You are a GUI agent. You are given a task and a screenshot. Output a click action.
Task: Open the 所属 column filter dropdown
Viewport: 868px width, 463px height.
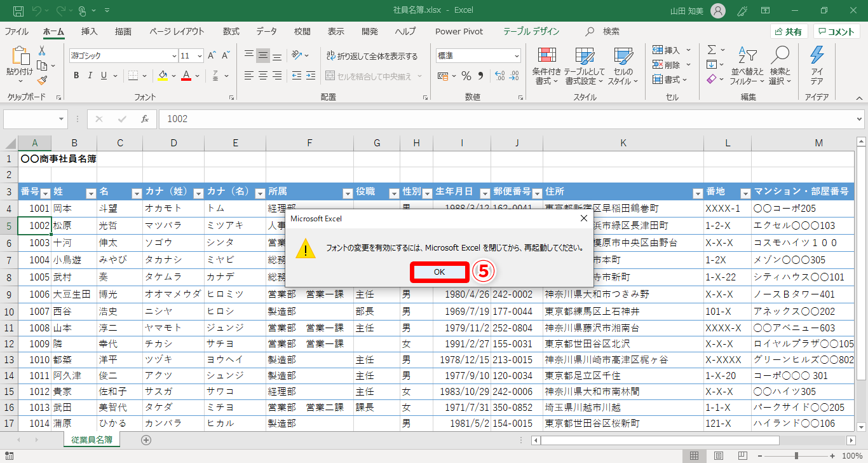click(347, 193)
